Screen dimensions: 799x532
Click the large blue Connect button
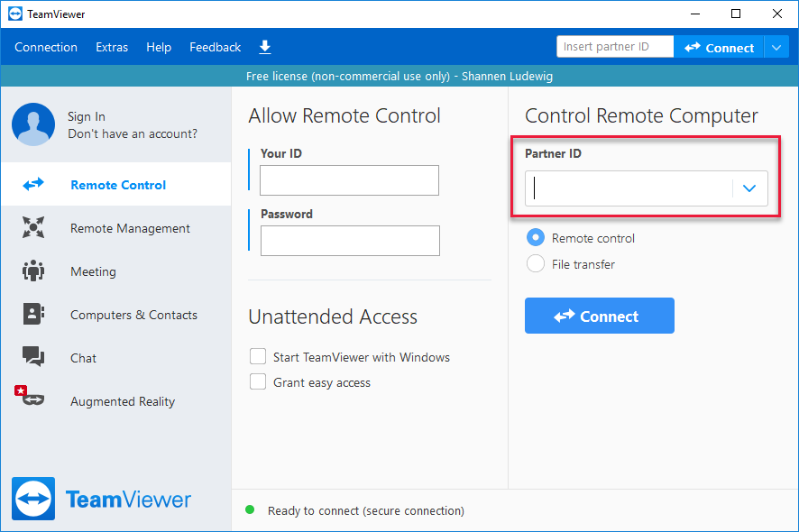point(599,316)
